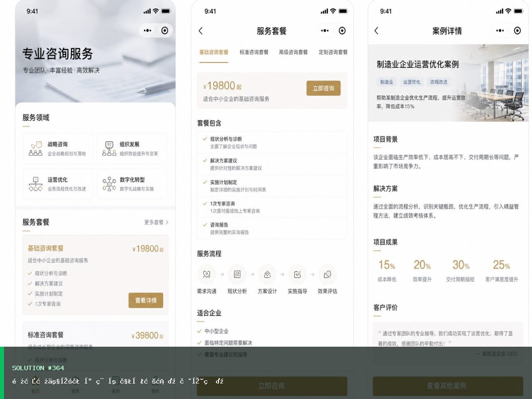Tap the 立即咨询 button beside ¥19800
Screen dimensions: 532x399
[323, 88]
